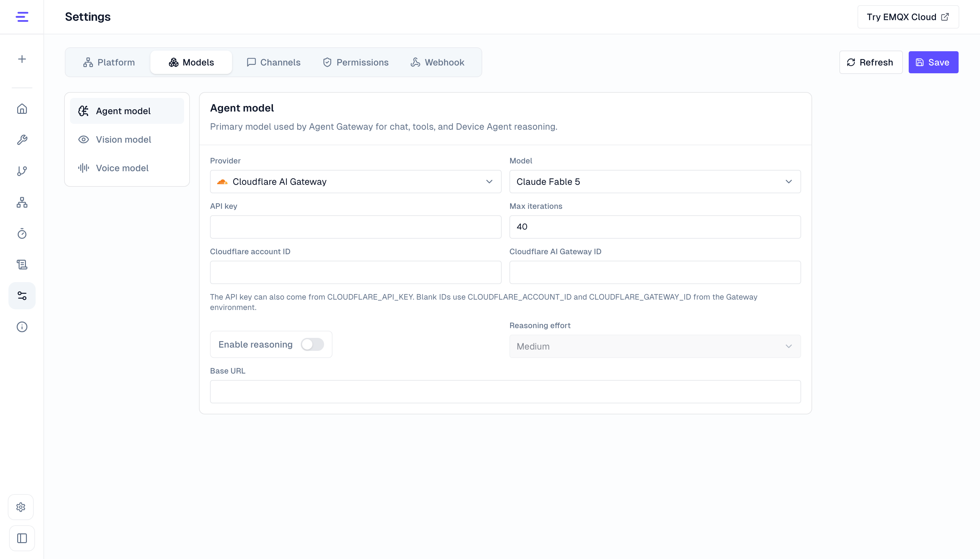This screenshot has width=980, height=559.
Task: Focus the Max iterations field
Action: (655, 227)
